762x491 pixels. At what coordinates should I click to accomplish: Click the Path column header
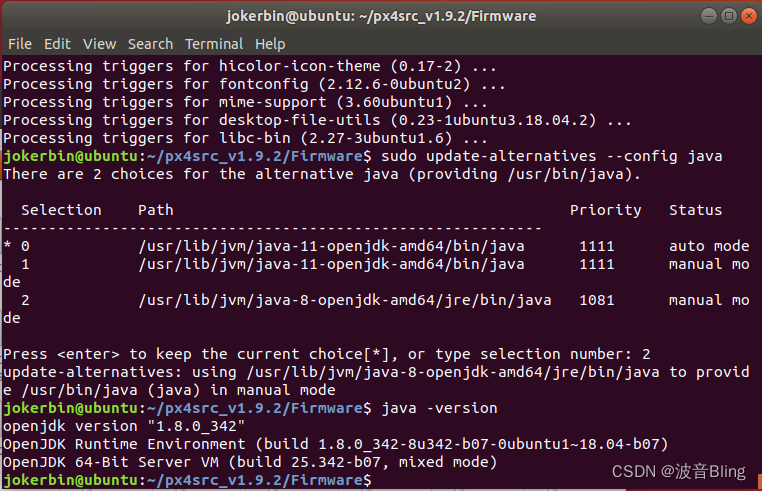156,210
